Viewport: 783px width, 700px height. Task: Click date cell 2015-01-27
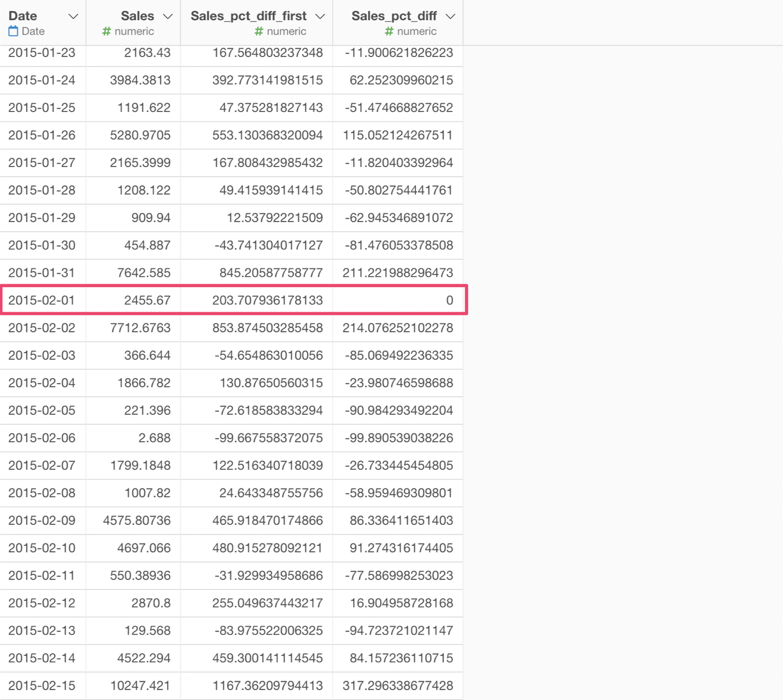coord(42,163)
